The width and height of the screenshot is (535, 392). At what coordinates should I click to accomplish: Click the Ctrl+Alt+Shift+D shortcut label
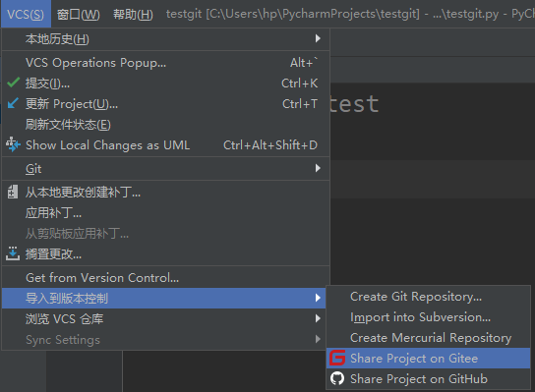(x=270, y=144)
